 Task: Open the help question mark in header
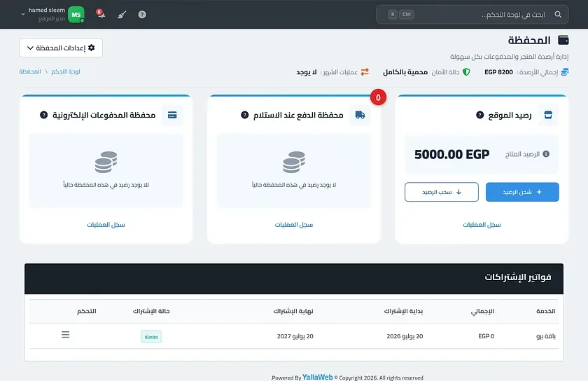point(142,15)
